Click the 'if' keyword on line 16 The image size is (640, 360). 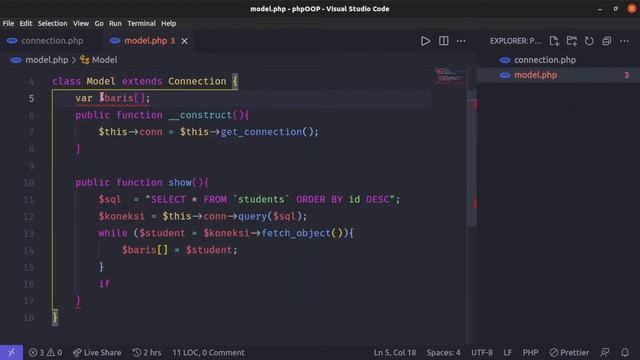tap(104, 284)
